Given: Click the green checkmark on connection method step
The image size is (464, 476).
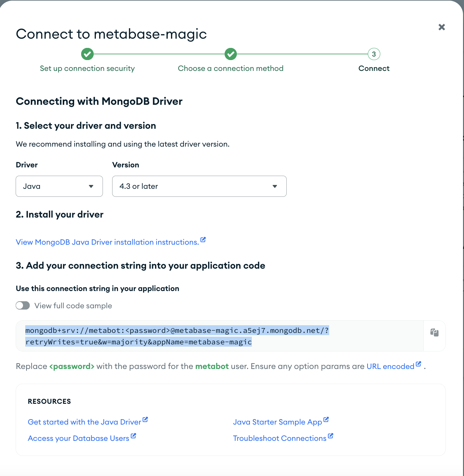Looking at the screenshot, I should click(x=230, y=54).
